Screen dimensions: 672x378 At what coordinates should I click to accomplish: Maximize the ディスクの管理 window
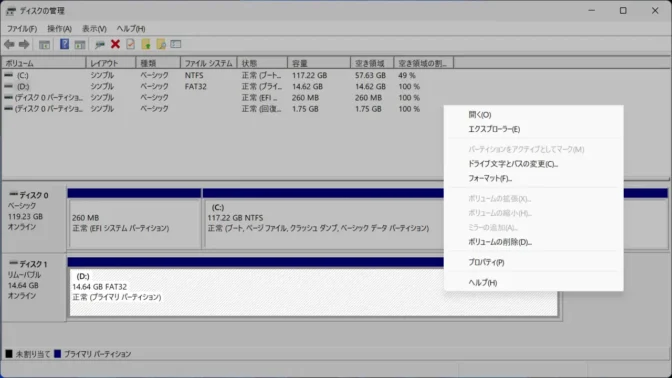(623, 11)
